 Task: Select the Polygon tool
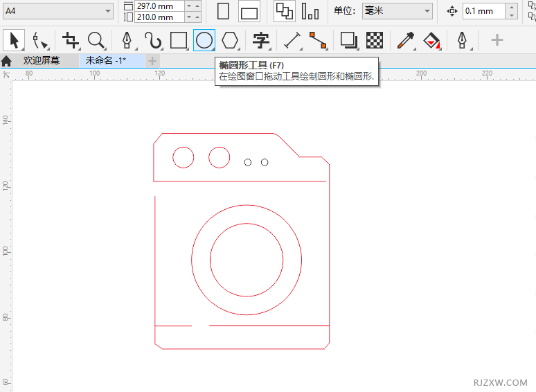(230, 40)
